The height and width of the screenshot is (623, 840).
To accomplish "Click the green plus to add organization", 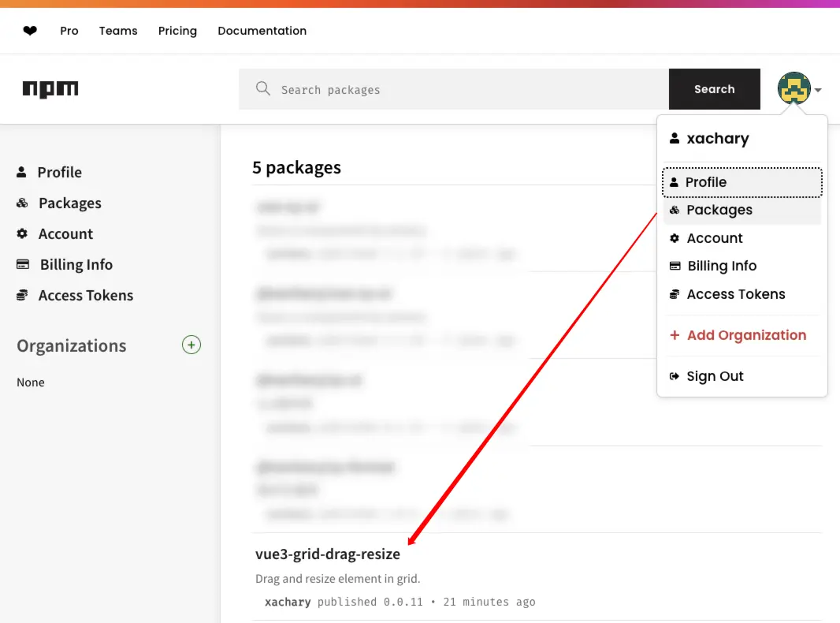I will click(191, 345).
